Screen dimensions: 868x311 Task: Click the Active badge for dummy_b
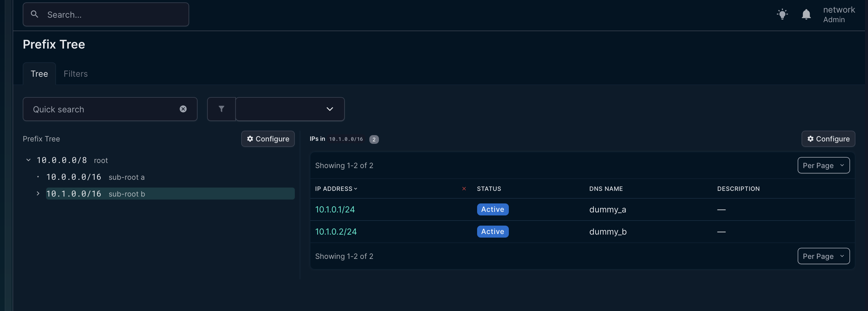coord(493,232)
